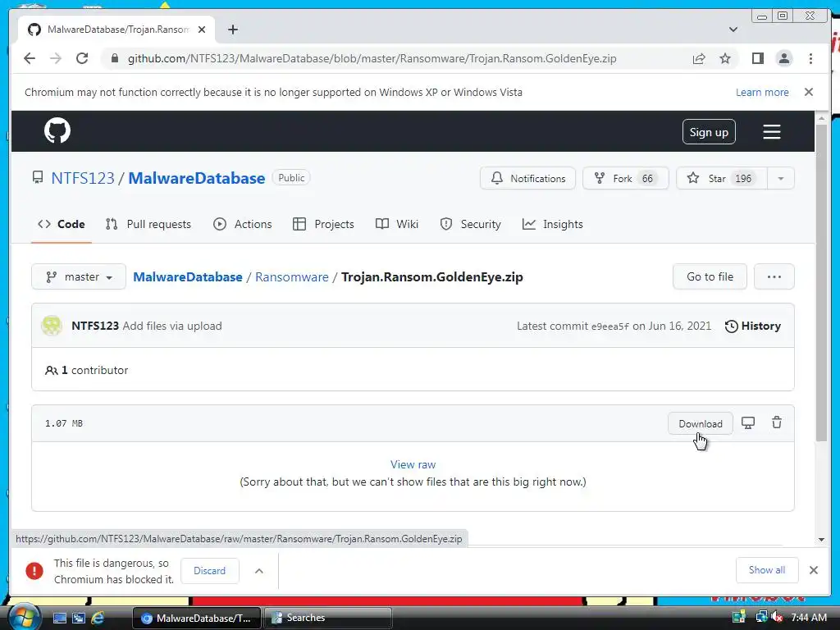This screenshot has height=630, width=840.
Task: Open the Searches taskbar window
Action: (328, 618)
